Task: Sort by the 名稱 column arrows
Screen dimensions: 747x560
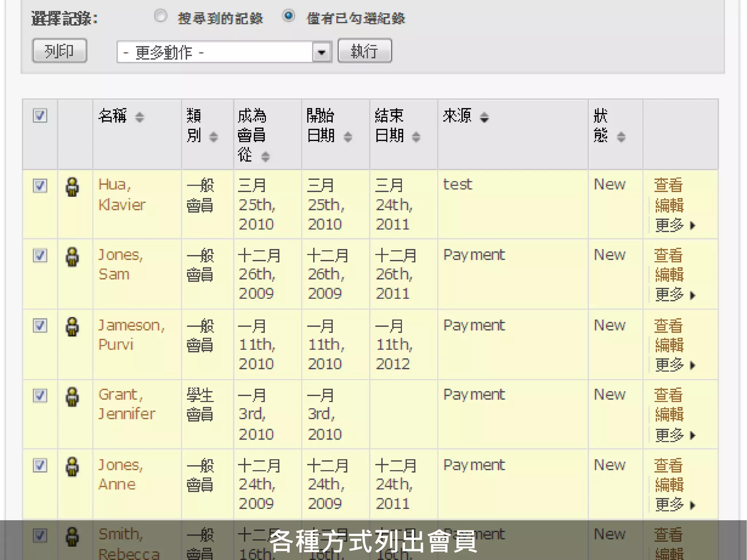Action: click(139, 117)
